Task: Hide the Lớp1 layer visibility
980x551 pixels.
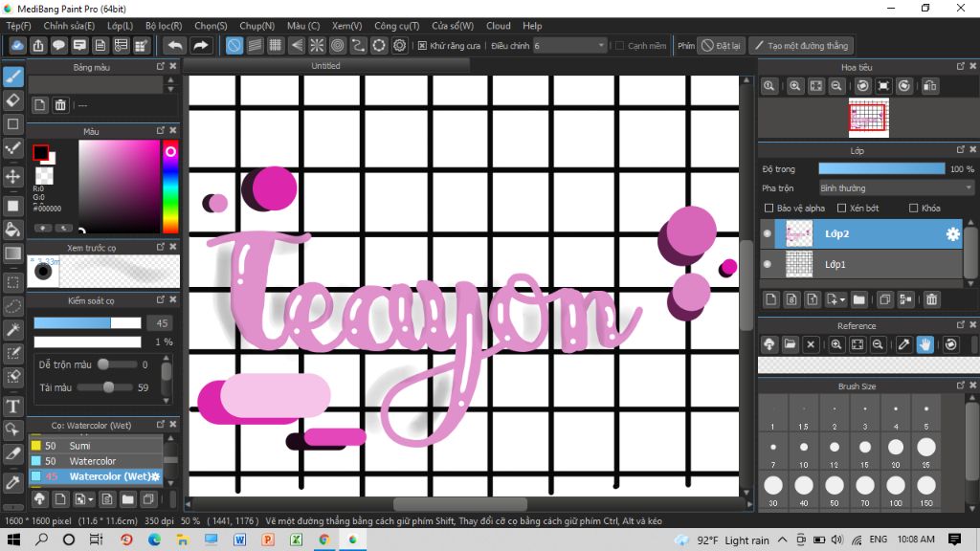Action: pyautogui.click(x=768, y=264)
